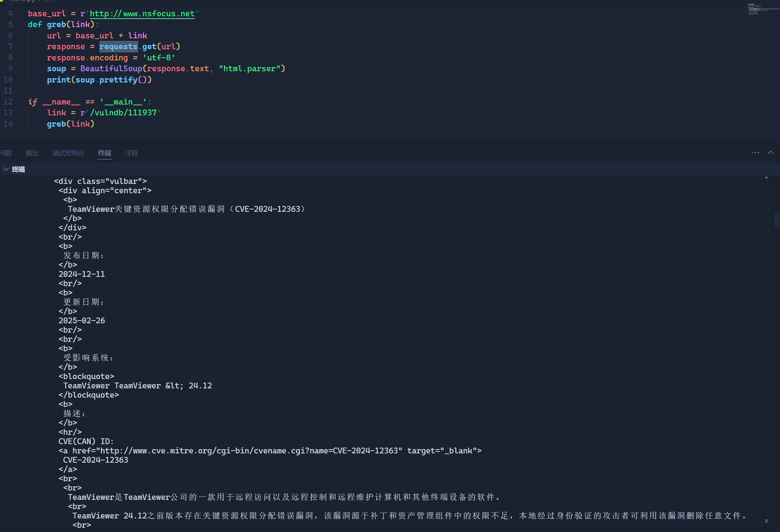Image resolution: width=780 pixels, height=532 pixels.
Task: Click print(soup.prettify()) on line 10
Action: pos(99,80)
